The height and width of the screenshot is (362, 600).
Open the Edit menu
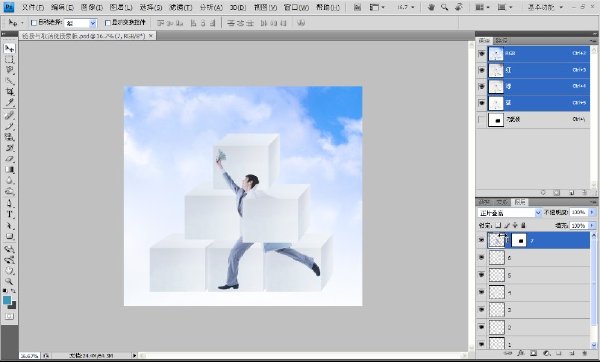click(x=62, y=7)
